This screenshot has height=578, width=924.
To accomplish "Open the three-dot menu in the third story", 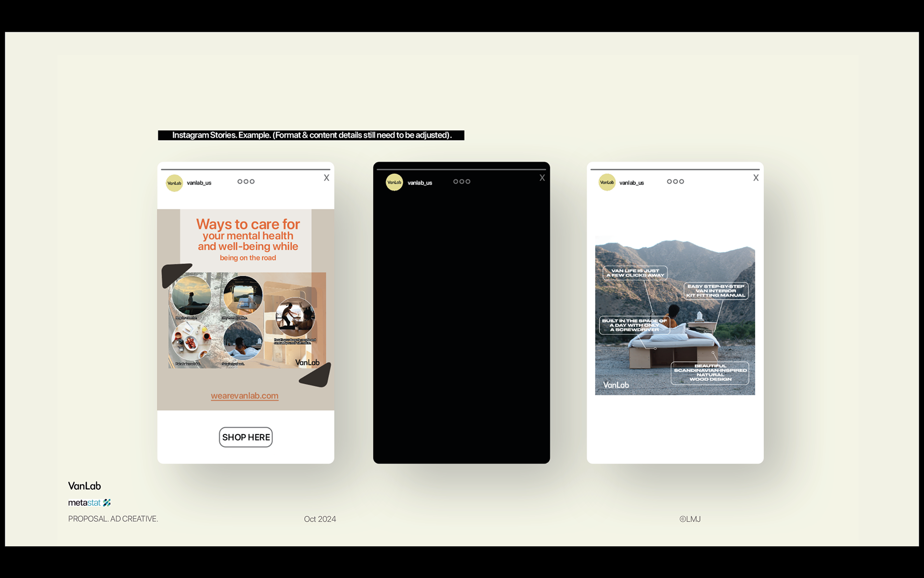I will [675, 182].
